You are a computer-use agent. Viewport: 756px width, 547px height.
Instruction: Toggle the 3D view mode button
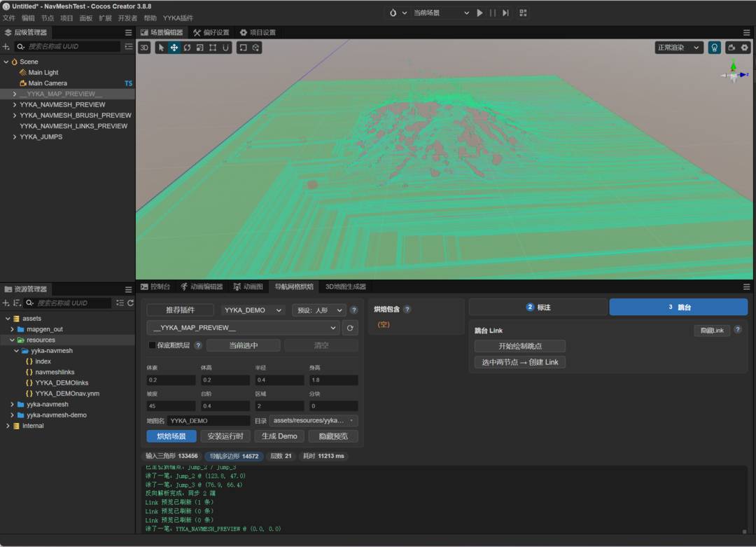(x=144, y=48)
